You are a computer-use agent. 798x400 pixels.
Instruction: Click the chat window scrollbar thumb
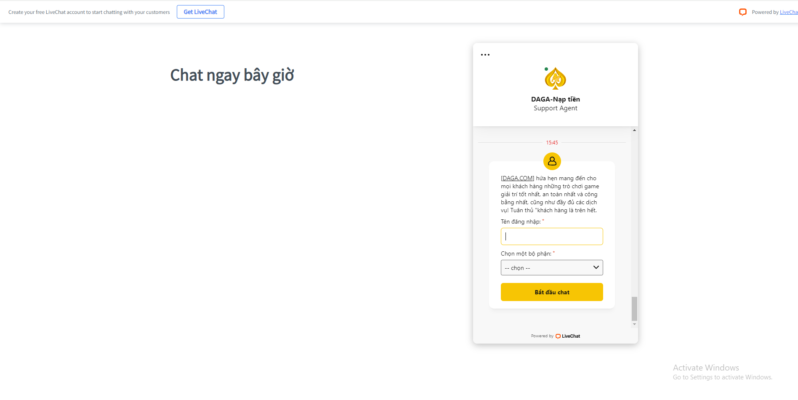coord(634,308)
